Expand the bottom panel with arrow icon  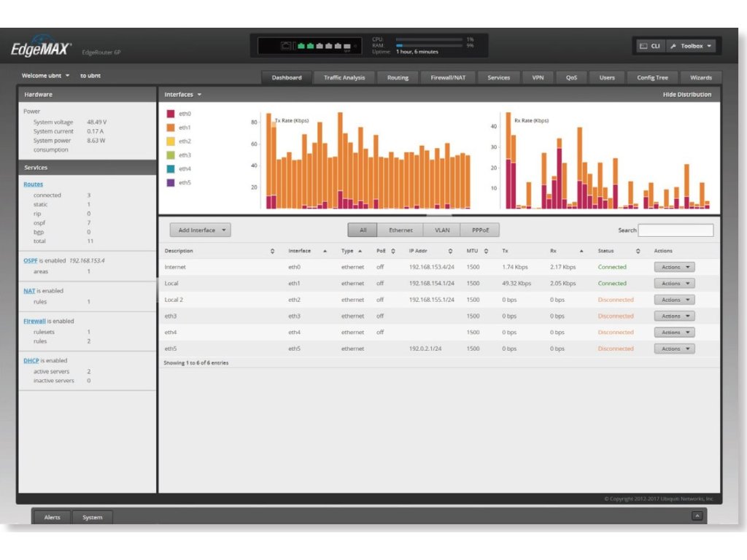click(697, 516)
